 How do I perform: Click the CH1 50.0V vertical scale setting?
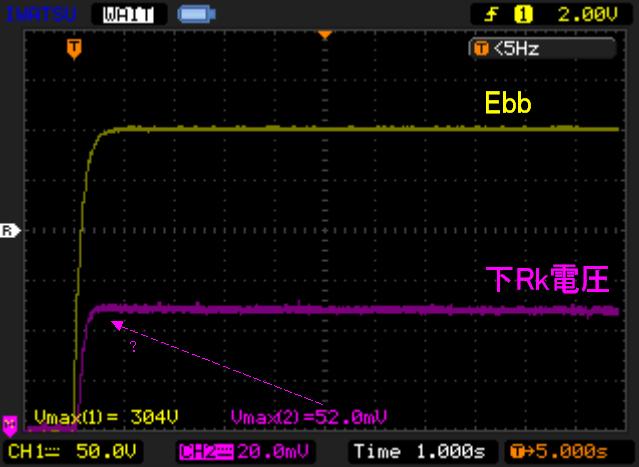pos(73,452)
